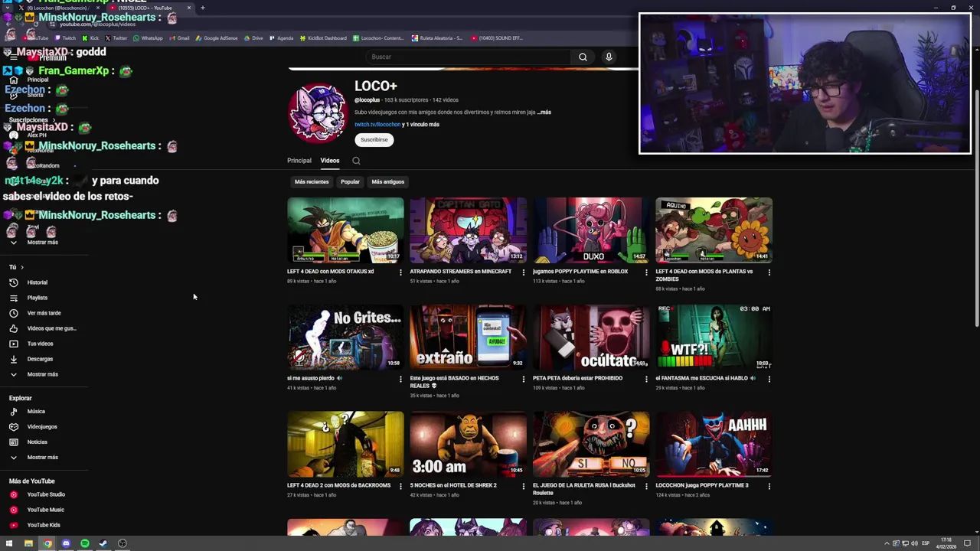This screenshot has width=980, height=551.
Task: Open YouTube Music from the sidebar
Action: [x=45, y=510]
